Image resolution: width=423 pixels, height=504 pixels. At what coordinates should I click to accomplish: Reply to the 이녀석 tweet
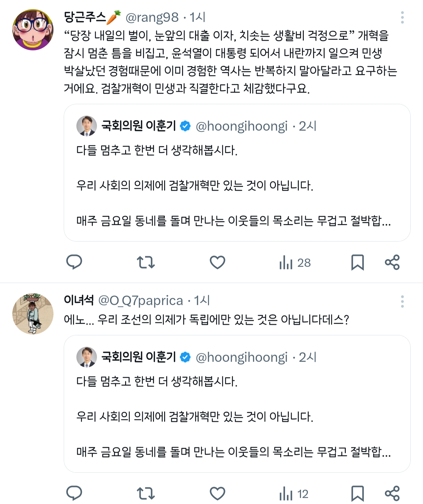point(74,493)
